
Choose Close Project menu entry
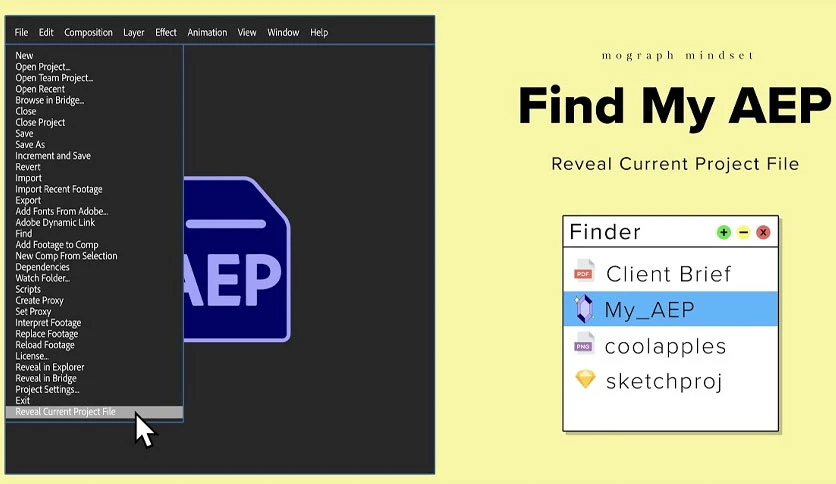coord(40,123)
